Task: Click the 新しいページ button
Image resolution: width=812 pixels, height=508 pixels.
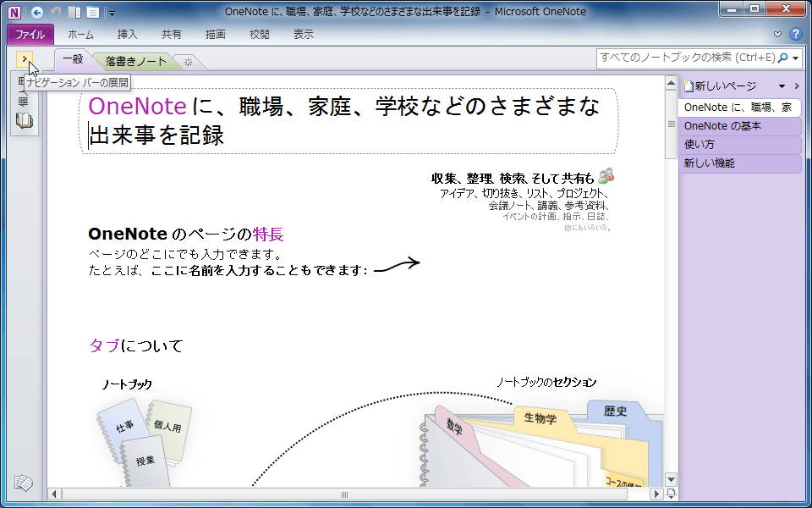Action: (720, 86)
